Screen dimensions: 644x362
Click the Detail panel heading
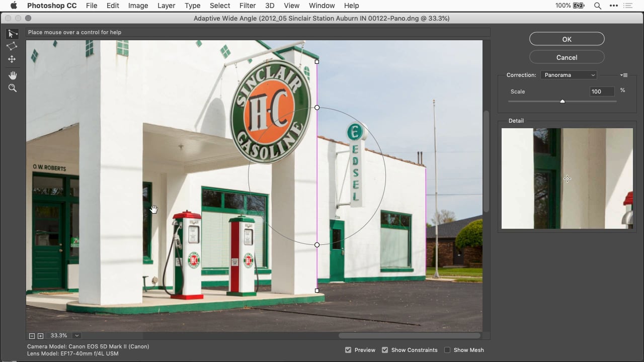click(516, 121)
